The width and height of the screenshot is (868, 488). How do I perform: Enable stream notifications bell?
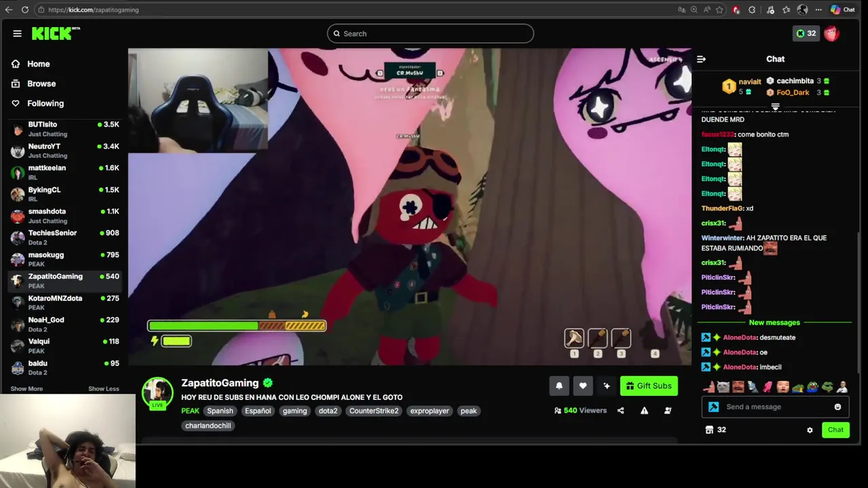[x=559, y=386]
